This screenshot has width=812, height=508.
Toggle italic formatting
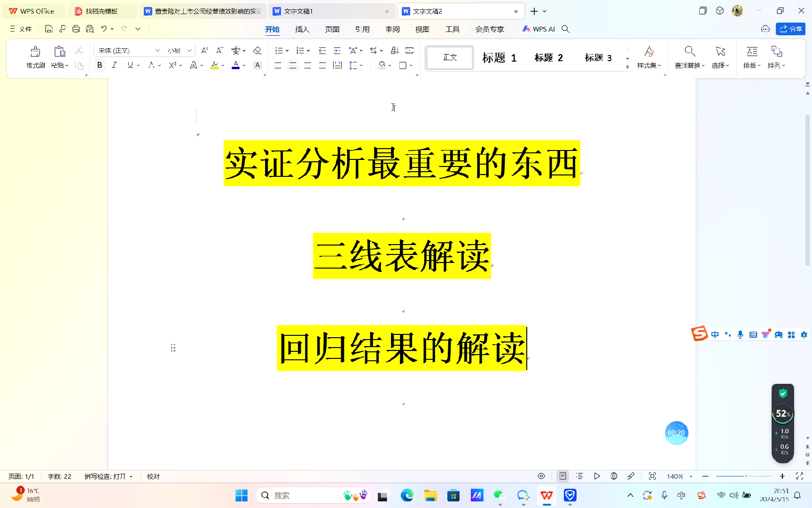tap(114, 65)
